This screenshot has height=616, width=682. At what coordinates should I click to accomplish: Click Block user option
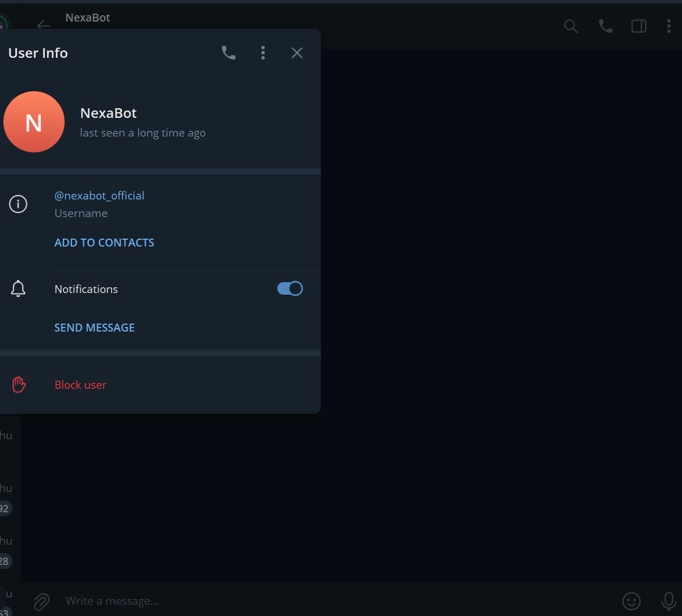[81, 385]
